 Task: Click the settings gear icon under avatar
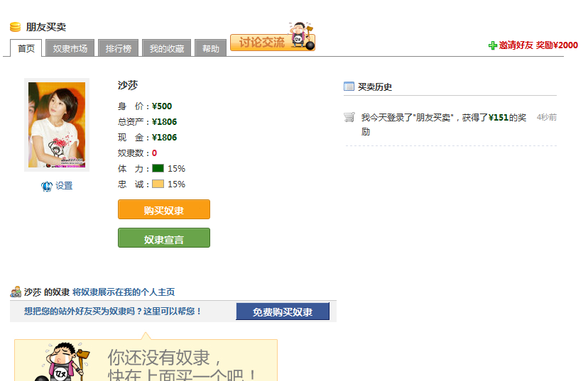pyautogui.click(x=46, y=186)
